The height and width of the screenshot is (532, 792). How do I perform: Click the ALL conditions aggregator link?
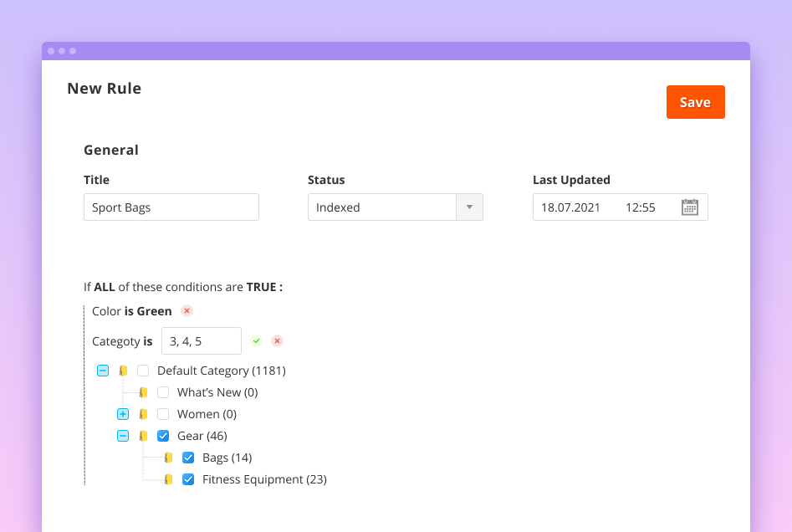(105, 287)
